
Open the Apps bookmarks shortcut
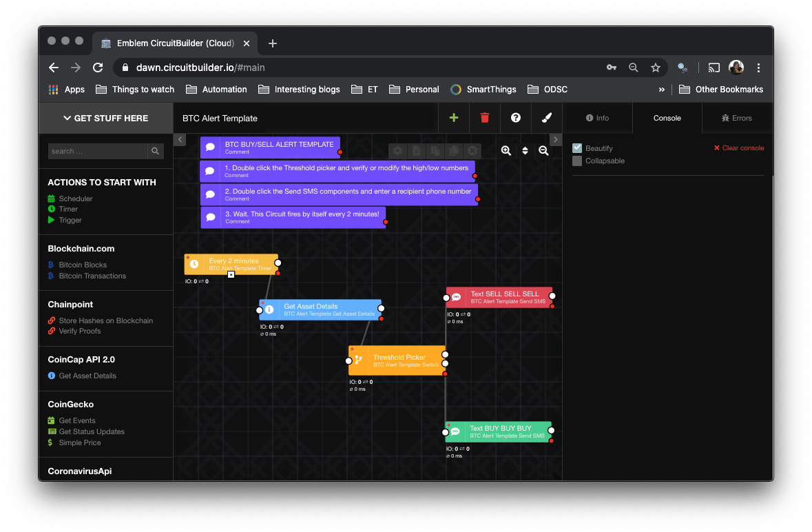(67, 89)
